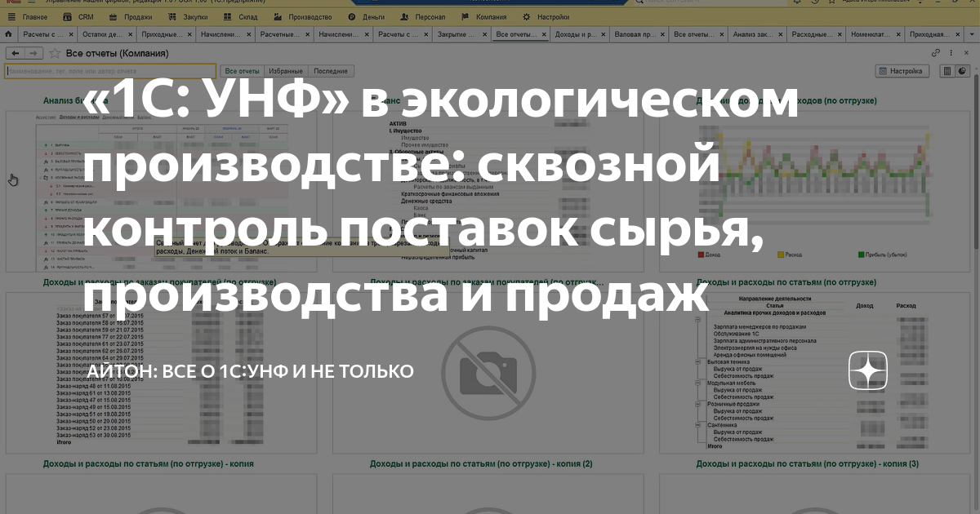Screen dimensions: 980x514
Task: Open the по статьям - копия (2) link
Action: pyautogui.click(x=481, y=463)
